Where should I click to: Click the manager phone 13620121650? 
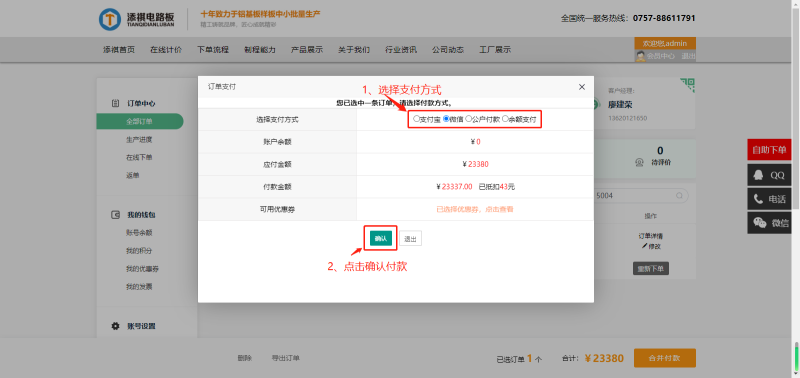coord(627,118)
